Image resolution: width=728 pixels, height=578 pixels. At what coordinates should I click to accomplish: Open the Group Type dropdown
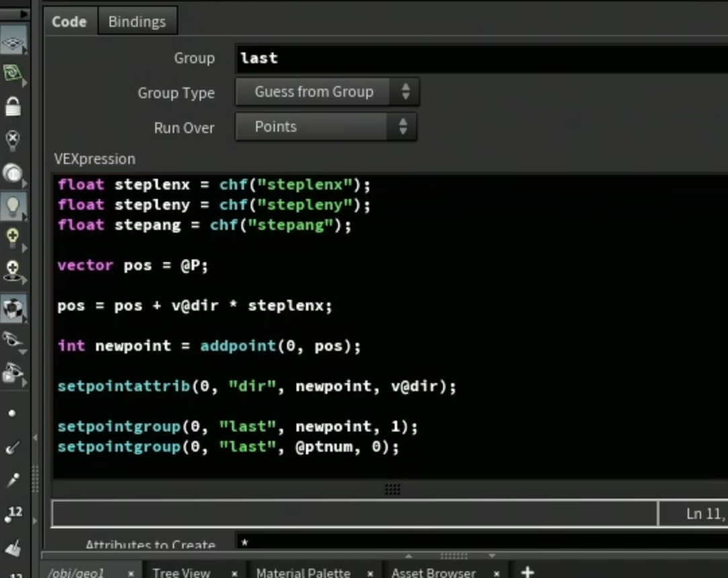327,92
